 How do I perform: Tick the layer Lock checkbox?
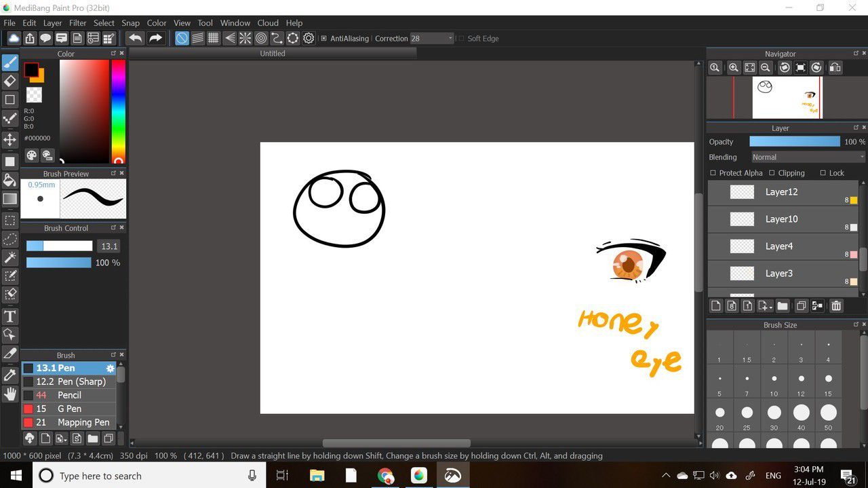tap(823, 173)
